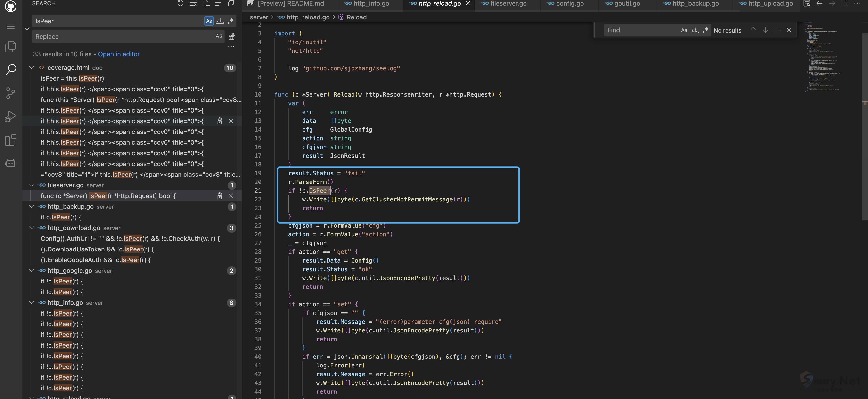Open the Explorer view in activity bar

pos(10,47)
